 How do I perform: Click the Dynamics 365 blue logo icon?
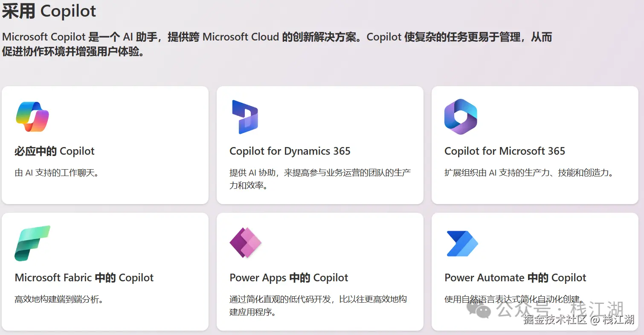245,117
